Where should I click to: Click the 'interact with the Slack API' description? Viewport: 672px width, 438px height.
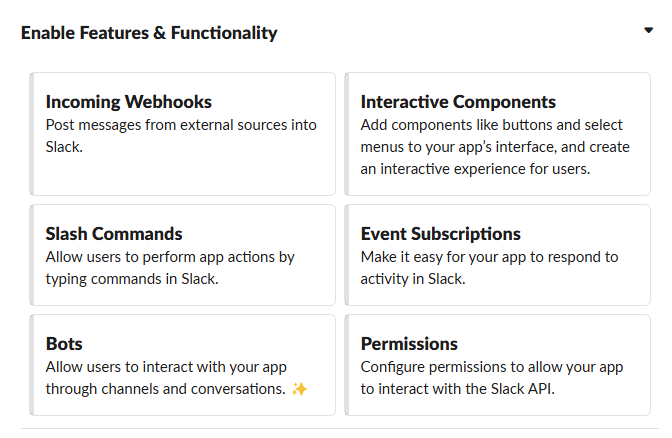pos(492,378)
